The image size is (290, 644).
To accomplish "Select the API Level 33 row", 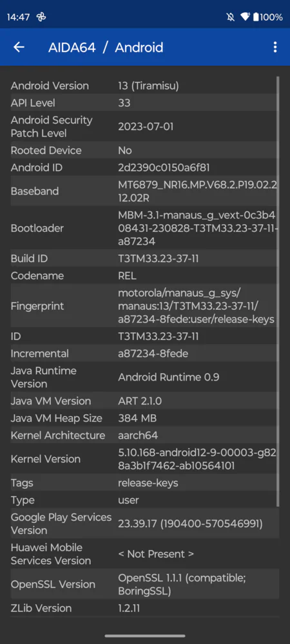I will (x=144, y=102).
